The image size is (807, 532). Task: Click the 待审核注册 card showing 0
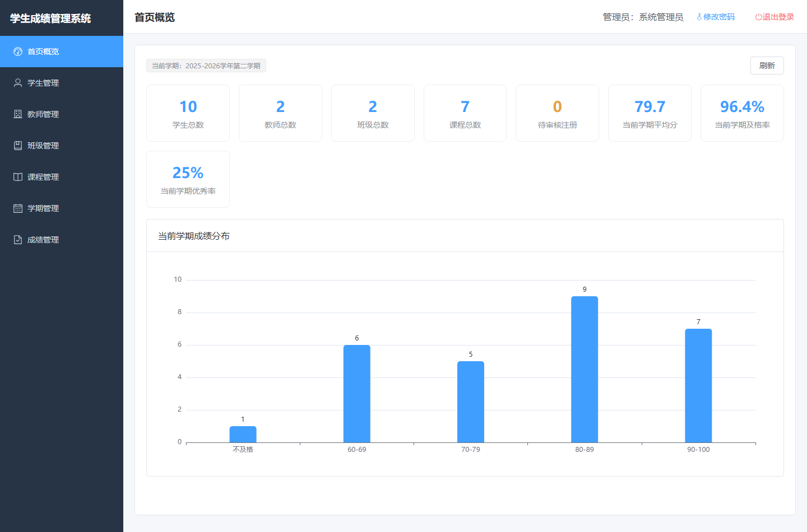click(x=557, y=113)
